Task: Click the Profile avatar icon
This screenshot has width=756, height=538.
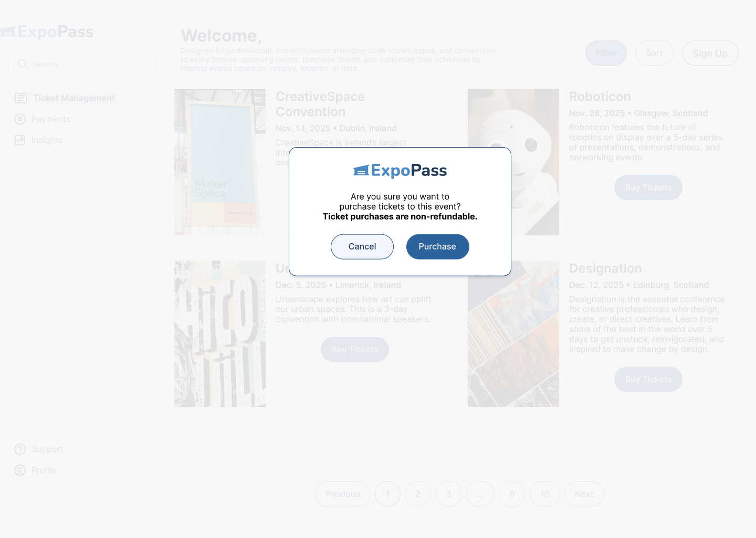Action: click(x=20, y=470)
